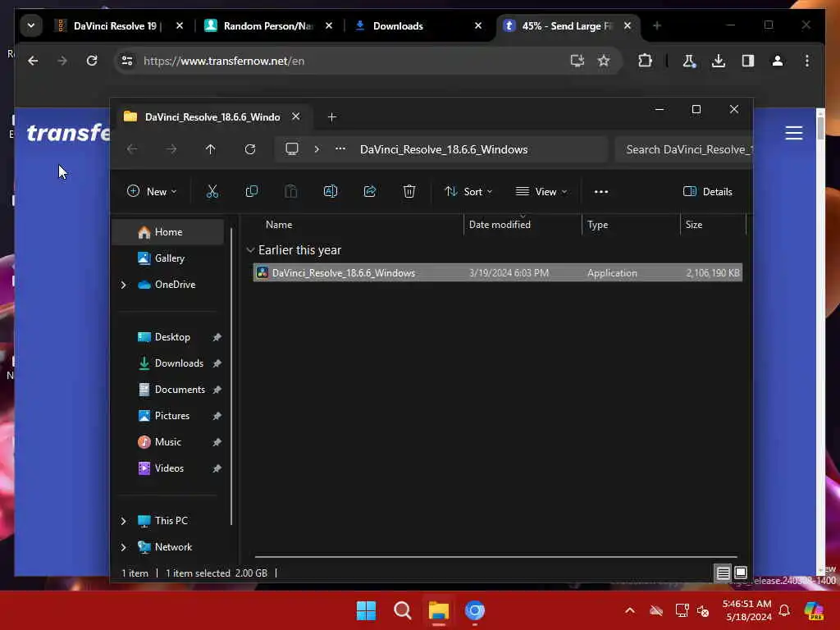Click Explorer's Forward navigation arrow
840x630 pixels.
pos(171,149)
